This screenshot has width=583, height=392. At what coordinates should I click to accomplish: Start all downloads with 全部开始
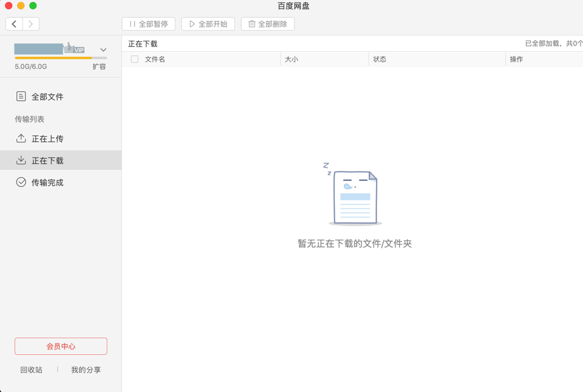[x=208, y=24]
